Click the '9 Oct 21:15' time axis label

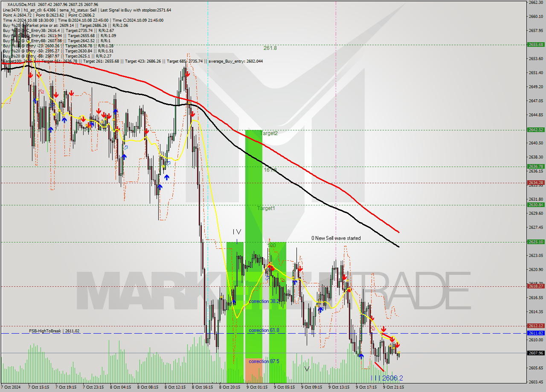tap(393, 388)
